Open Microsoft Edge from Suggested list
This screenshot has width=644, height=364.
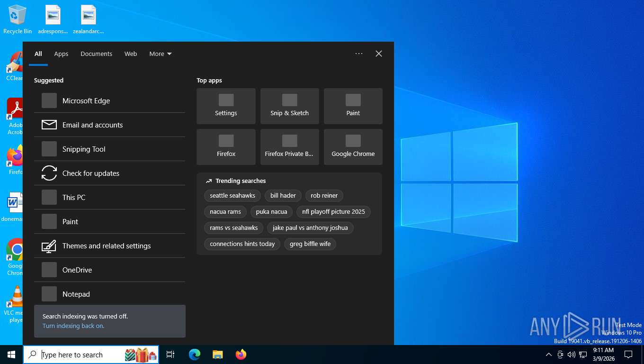click(x=109, y=100)
